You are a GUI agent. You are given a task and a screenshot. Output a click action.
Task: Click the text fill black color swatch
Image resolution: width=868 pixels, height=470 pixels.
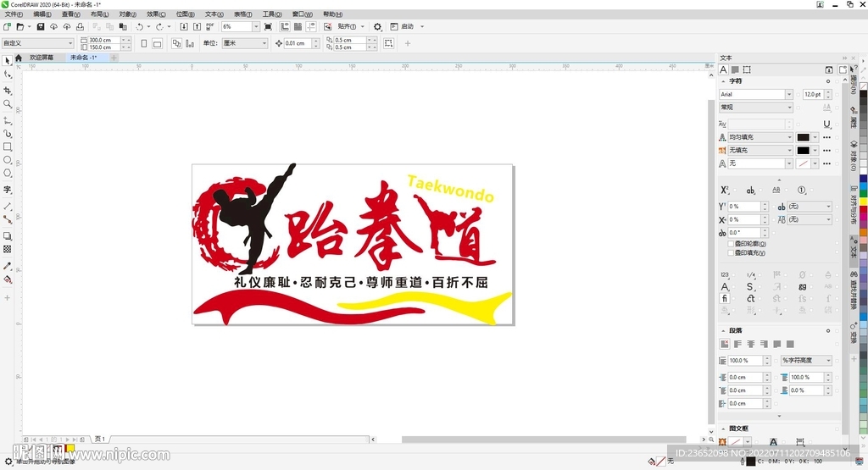(x=804, y=137)
